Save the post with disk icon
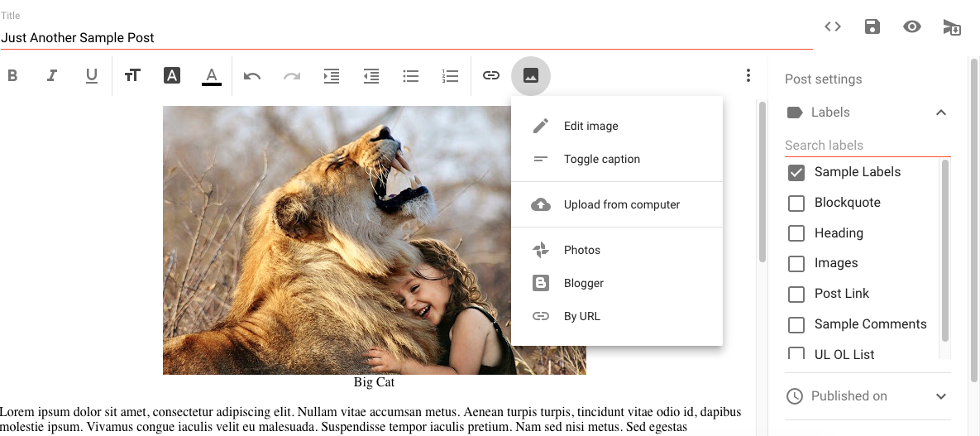 coord(872,26)
